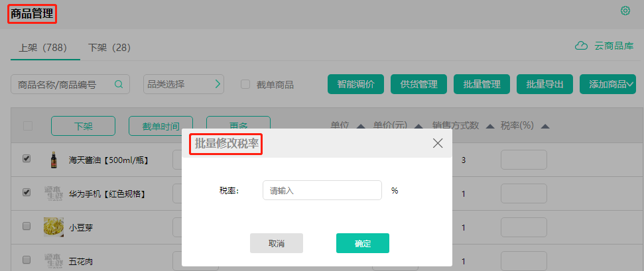
Task: Click 取消 in tax rate dialog
Action: [x=277, y=243]
